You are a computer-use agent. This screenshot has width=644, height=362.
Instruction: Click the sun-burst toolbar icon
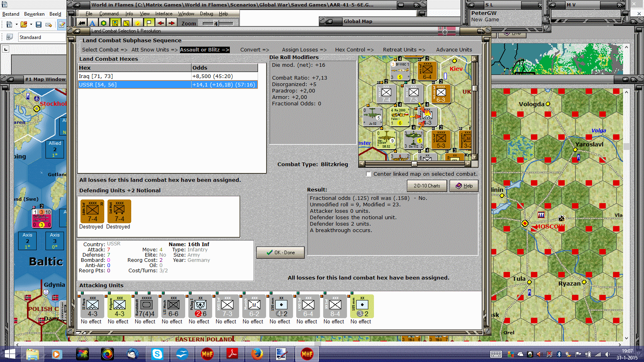[x=138, y=23]
